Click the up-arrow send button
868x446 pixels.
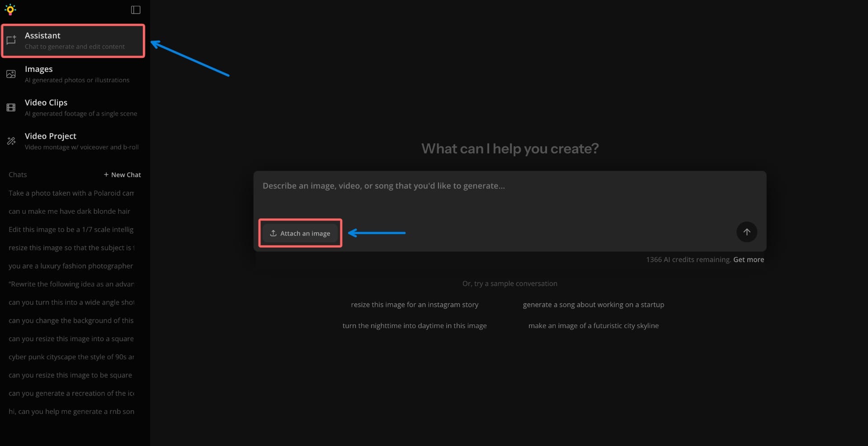(746, 232)
